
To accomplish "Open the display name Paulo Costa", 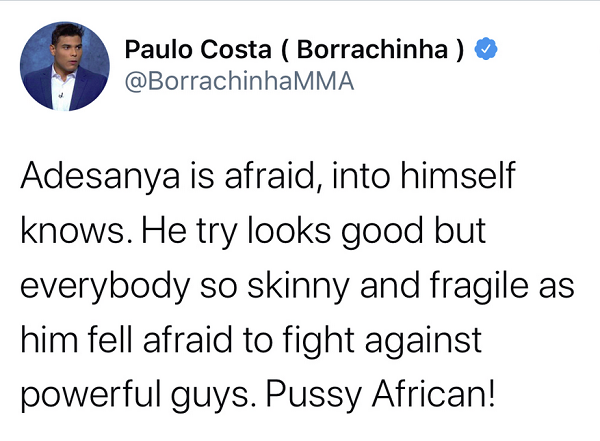I will (x=198, y=49).
